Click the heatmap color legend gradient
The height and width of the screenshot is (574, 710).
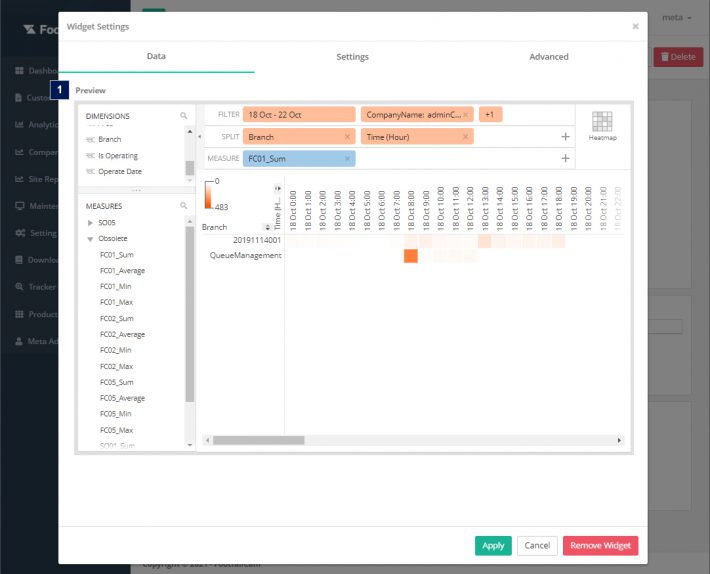(208, 195)
